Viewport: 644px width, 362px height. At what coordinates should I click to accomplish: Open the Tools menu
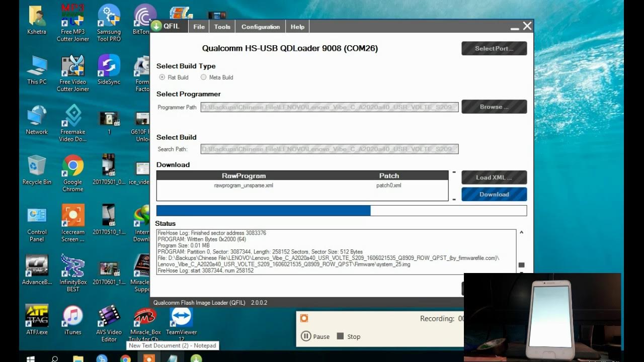[222, 27]
